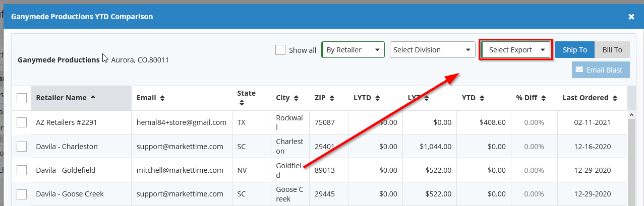Click ZIP code 29401
The image size is (644, 206).
pyautogui.click(x=325, y=147)
